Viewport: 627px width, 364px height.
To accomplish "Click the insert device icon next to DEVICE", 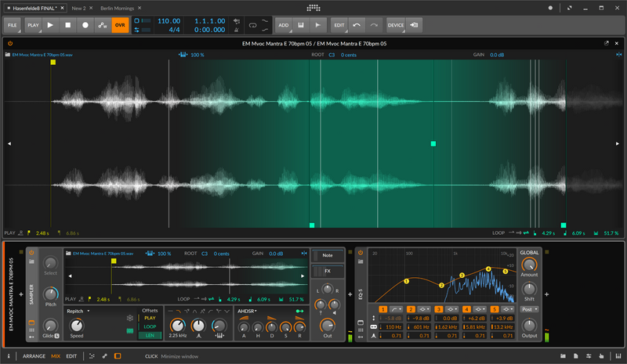I will [x=415, y=25].
